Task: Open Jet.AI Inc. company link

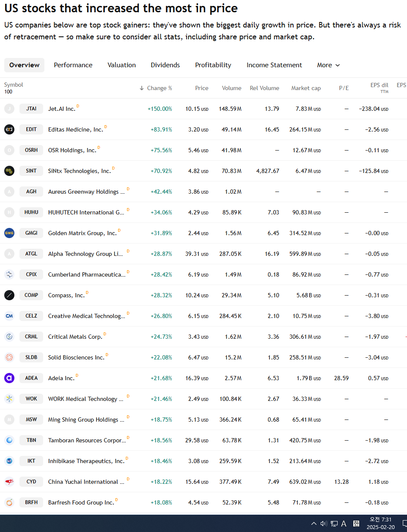Action: pos(62,109)
